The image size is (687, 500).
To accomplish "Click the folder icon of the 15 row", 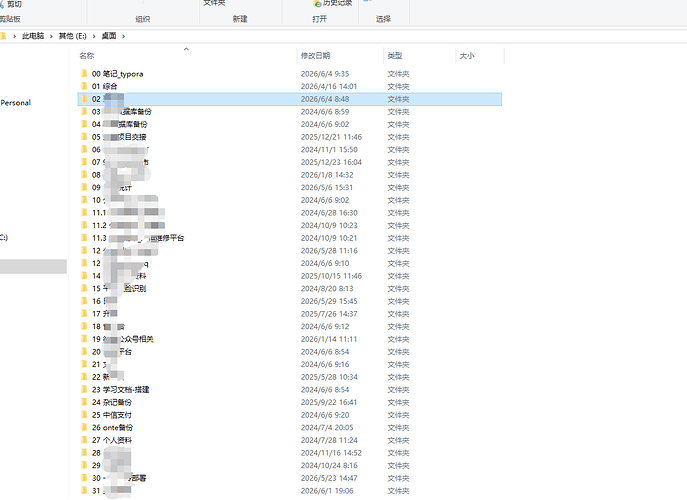I will coord(84,288).
